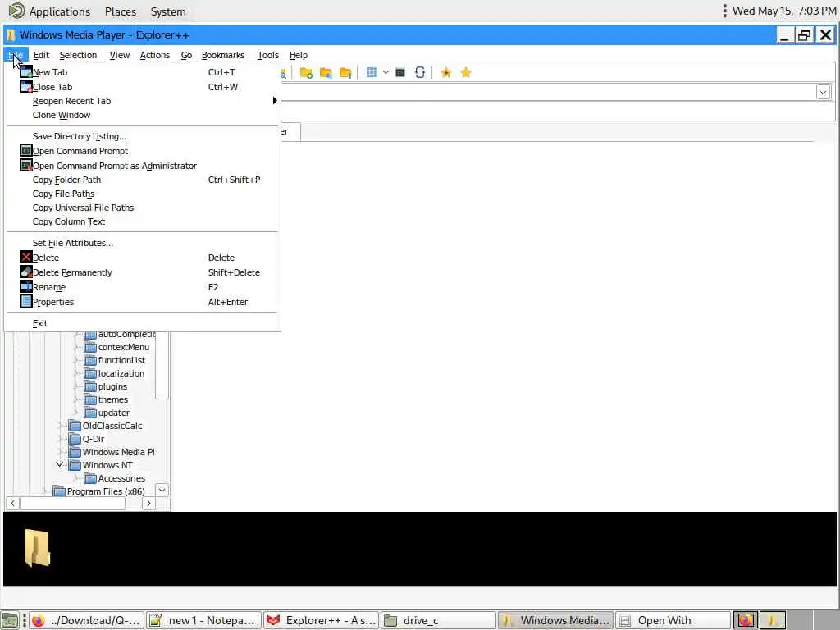Viewport: 840px width, 630px height.
Task: Select the OldClassicCalc folder in tree
Action: click(x=112, y=426)
